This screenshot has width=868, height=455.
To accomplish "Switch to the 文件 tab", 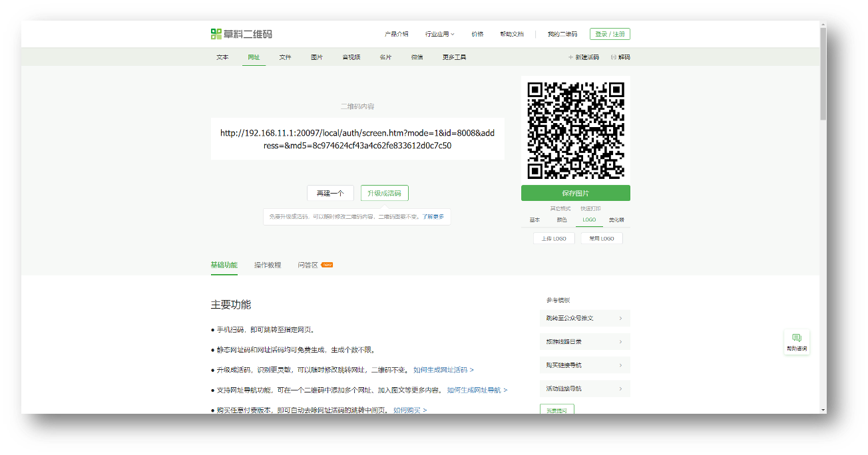I will (285, 57).
